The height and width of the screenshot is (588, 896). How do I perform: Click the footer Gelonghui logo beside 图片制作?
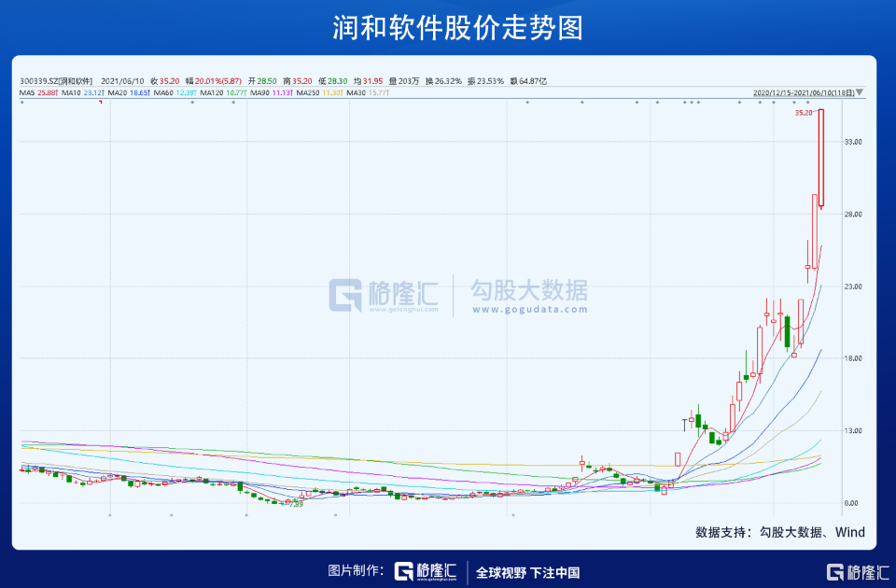click(426, 571)
